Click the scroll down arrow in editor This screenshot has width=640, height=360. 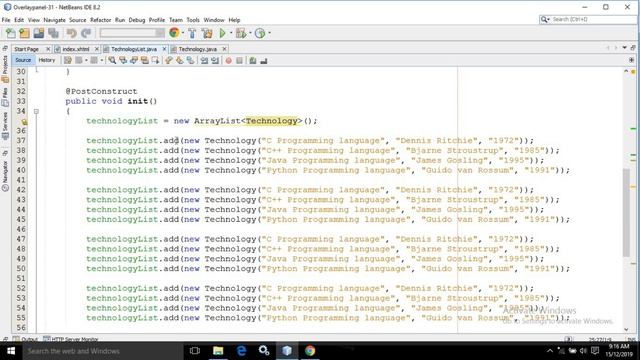(626, 329)
